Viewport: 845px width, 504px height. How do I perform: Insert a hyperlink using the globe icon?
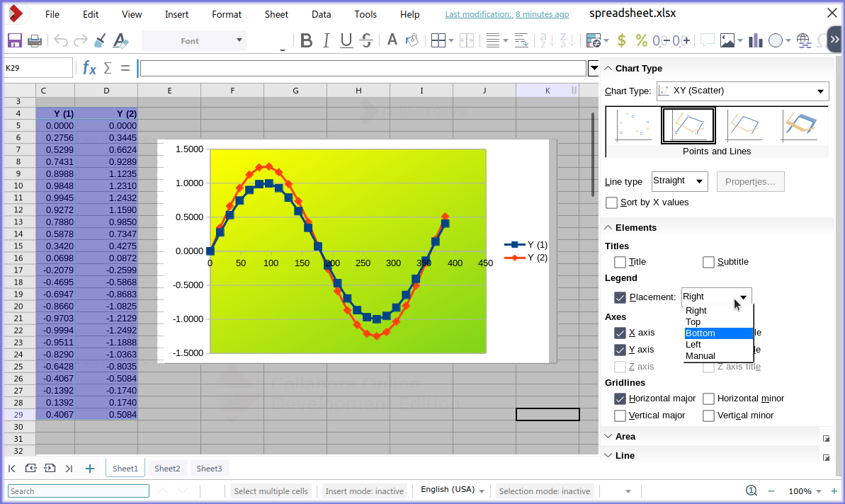pos(803,41)
